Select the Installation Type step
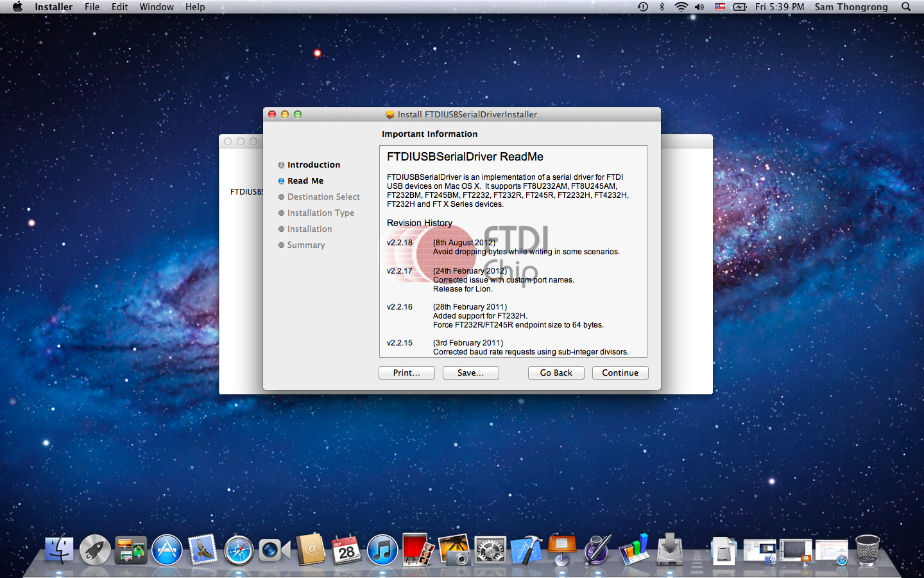This screenshot has width=924, height=578. [316, 213]
